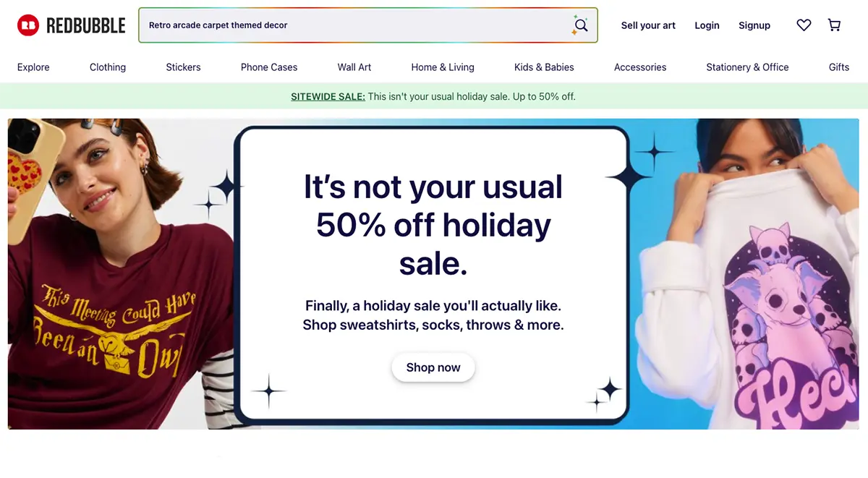868x478 pixels.
Task: Open the favorites heart icon
Action: coord(804,25)
